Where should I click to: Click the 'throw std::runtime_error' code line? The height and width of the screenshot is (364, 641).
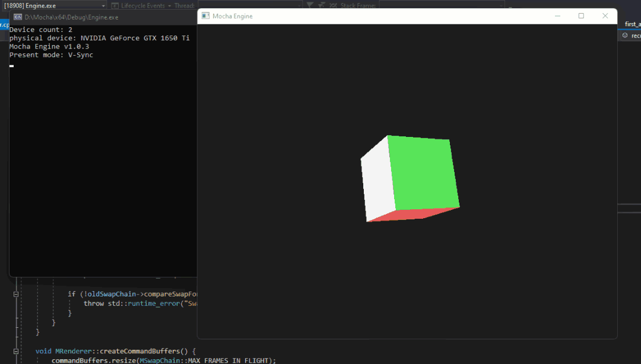point(140,304)
